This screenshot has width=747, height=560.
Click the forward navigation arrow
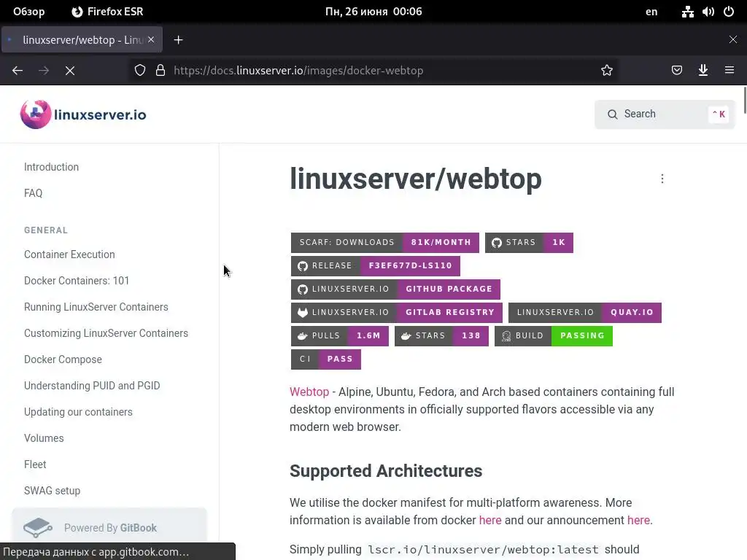tap(44, 71)
